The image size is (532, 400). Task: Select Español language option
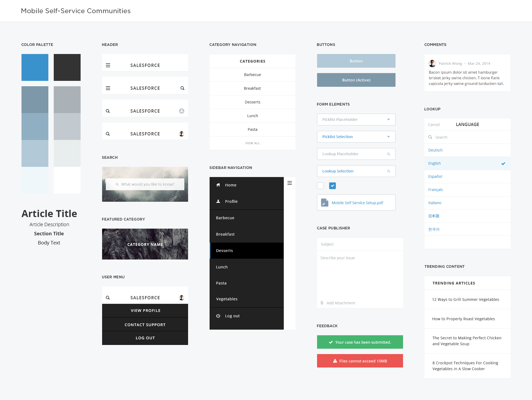(x=468, y=176)
